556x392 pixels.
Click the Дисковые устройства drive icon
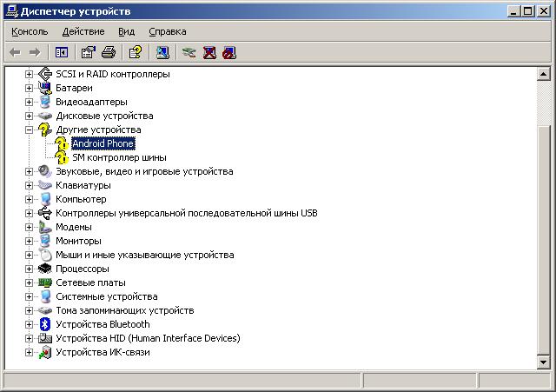click(x=45, y=116)
